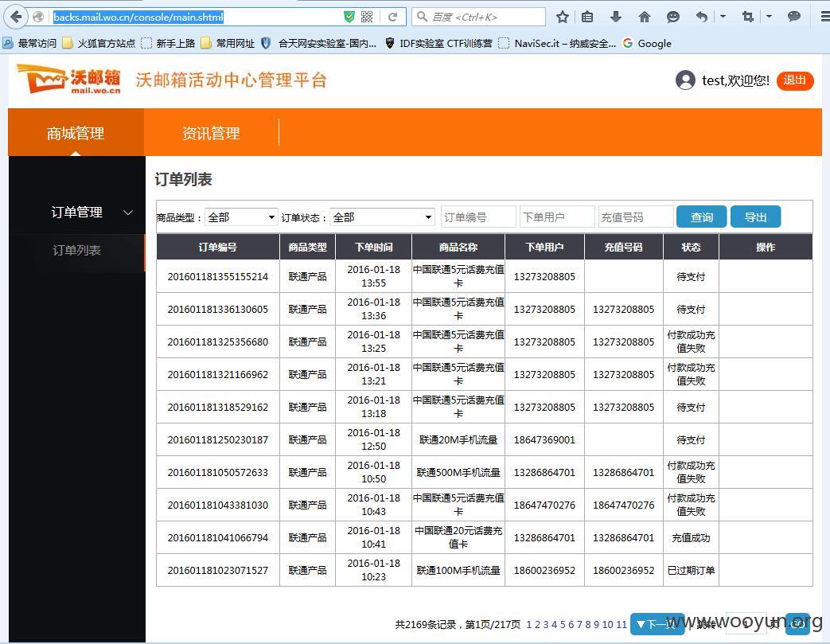The height and width of the screenshot is (644, 830).
Task: Click the 状态 column header
Action: (x=691, y=248)
